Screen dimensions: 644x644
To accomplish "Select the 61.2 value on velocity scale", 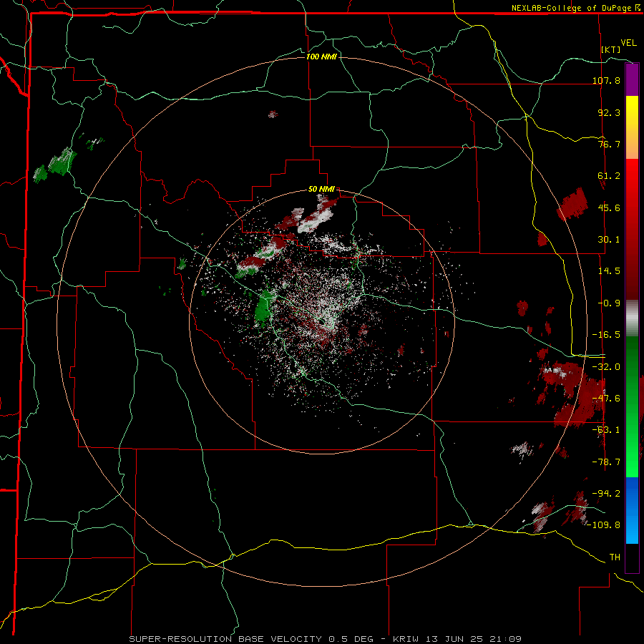I will point(609,176).
